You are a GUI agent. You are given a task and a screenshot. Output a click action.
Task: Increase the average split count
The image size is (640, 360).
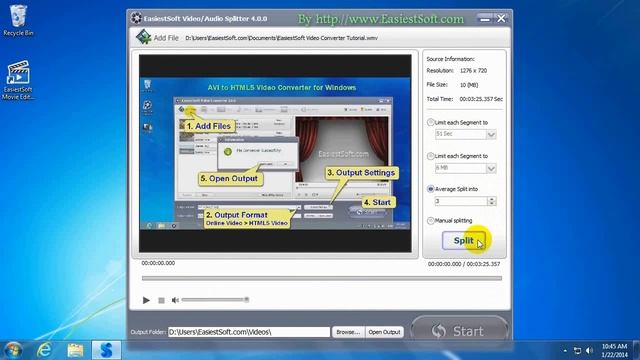click(492, 199)
